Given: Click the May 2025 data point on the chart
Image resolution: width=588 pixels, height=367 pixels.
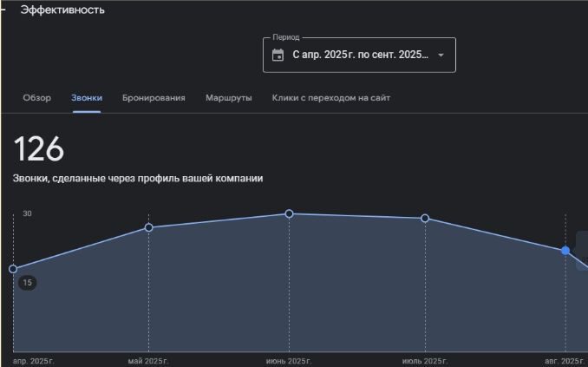Looking at the screenshot, I should coord(148,227).
